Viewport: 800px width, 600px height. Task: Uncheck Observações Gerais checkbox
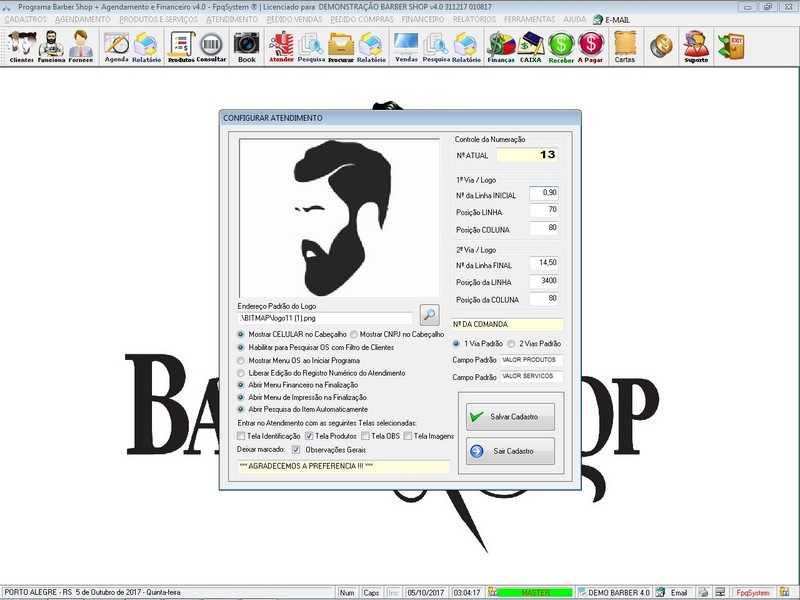tap(296, 450)
